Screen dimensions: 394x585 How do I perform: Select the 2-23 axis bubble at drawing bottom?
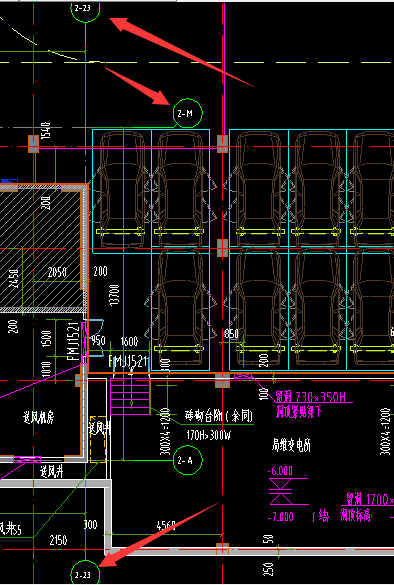85,574
